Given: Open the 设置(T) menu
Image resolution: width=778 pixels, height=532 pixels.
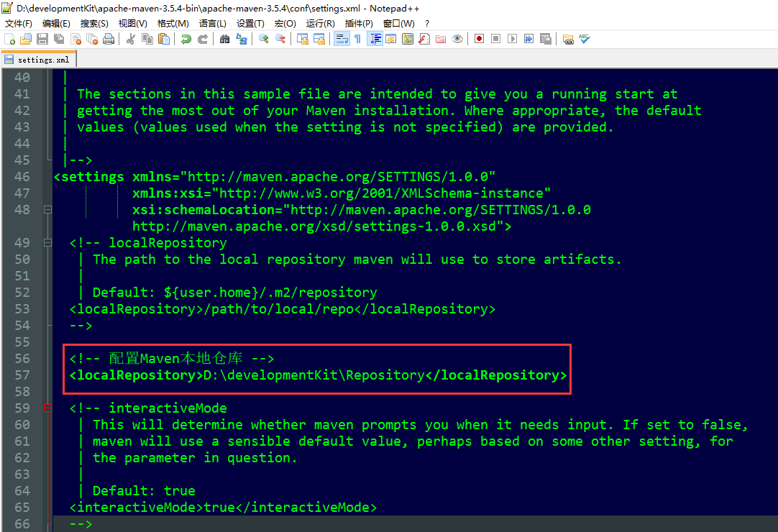Looking at the screenshot, I should pos(250,23).
